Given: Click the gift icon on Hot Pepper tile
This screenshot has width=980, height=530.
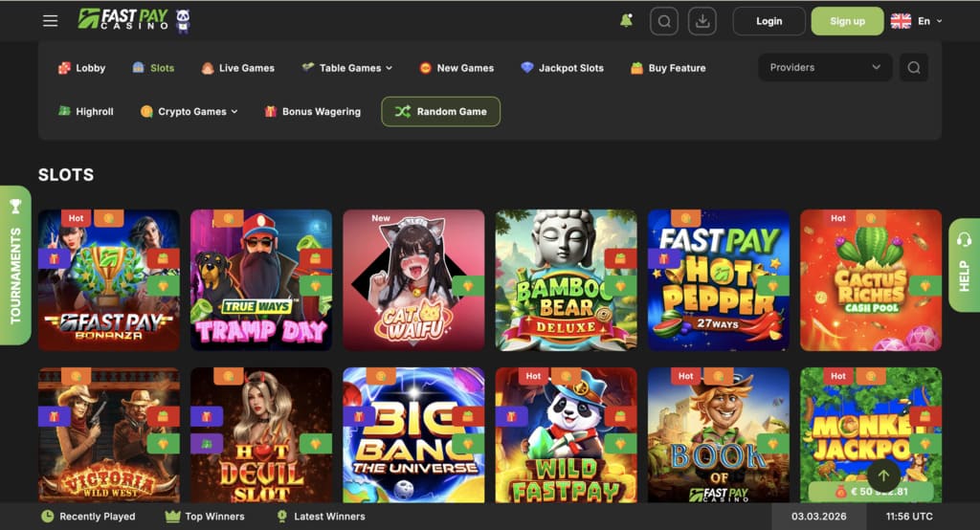Looking at the screenshot, I should pos(664,258).
